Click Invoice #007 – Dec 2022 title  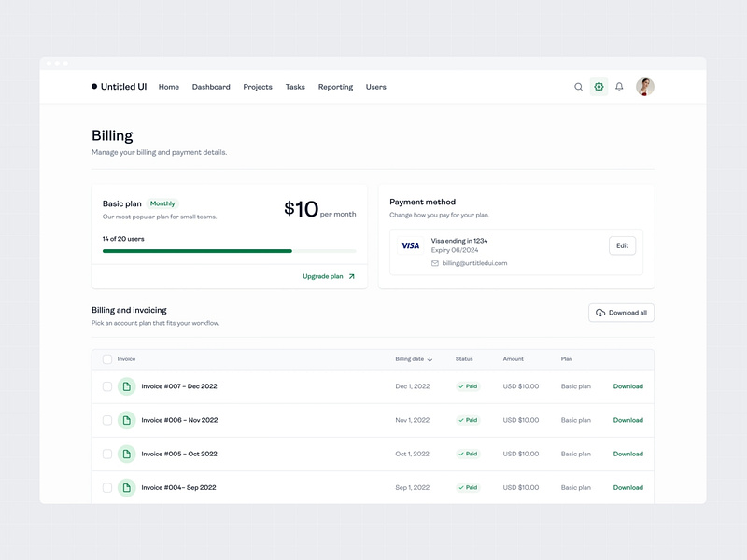click(x=179, y=386)
